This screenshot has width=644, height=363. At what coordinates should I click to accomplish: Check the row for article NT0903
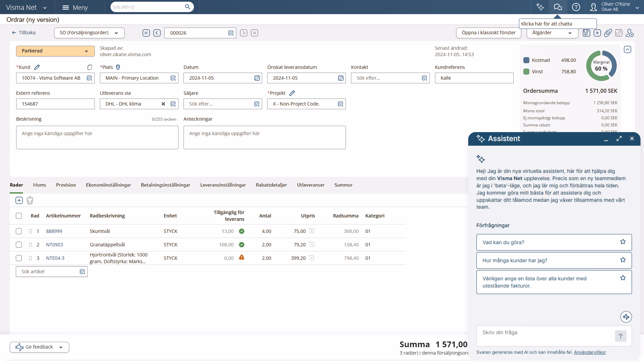(x=19, y=245)
